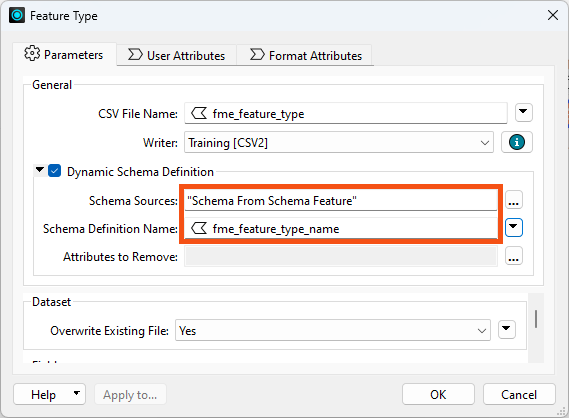Open Schema Sources ellipsis browse button
Image resolution: width=569 pixels, height=418 pixels.
513,200
